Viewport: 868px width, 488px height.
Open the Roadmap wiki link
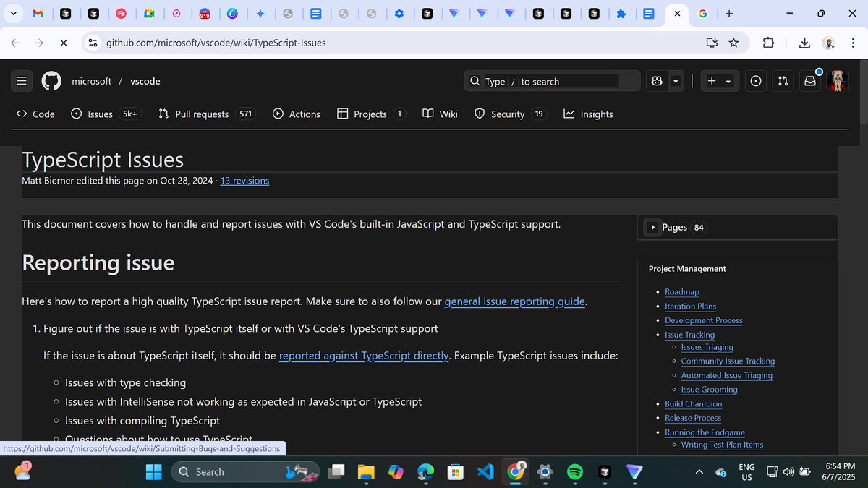pyautogui.click(x=682, y=292)
